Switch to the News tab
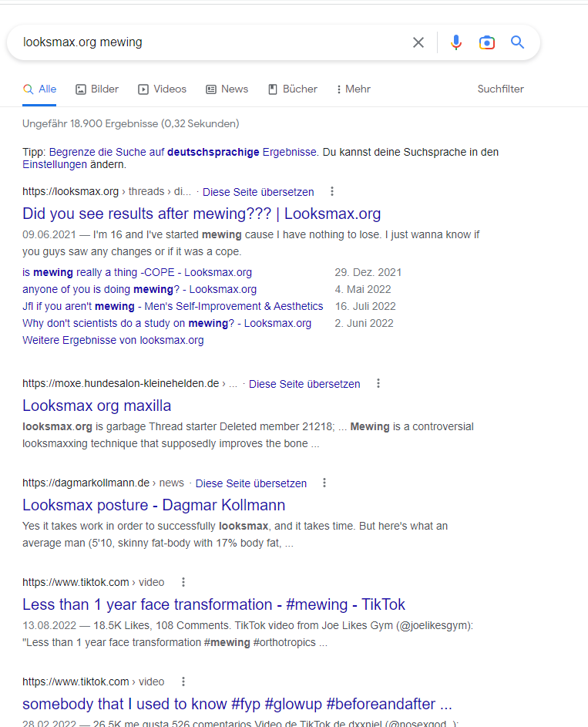 (227, 89)
